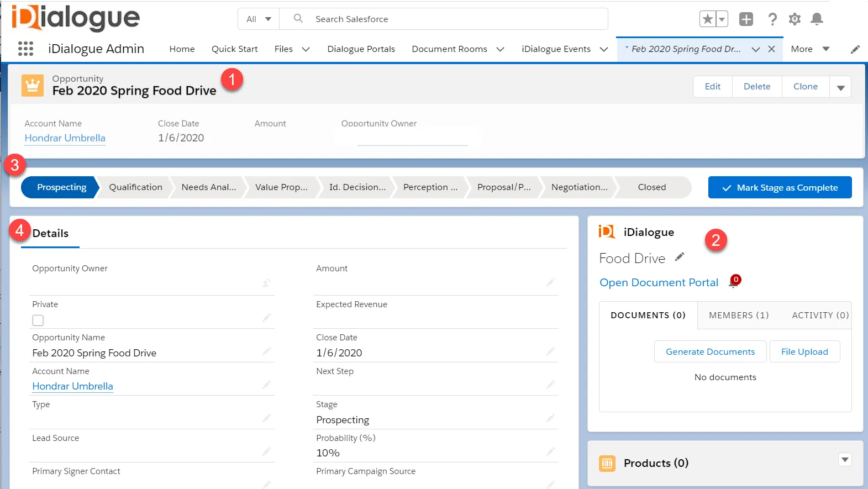This screenshot has width=868, height=489.
Task: Open the Products list actions dropdown
Action: (845, 459)
